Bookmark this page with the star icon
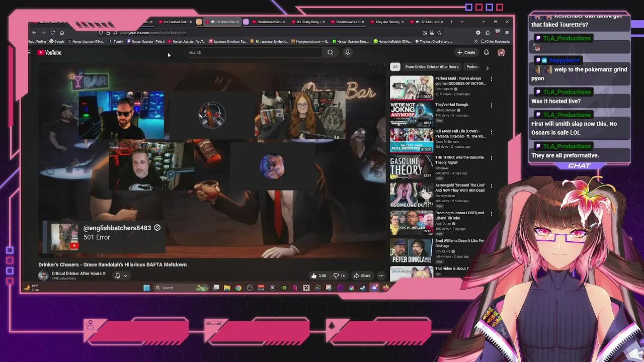The image size is (644, 362). (439, 33)
